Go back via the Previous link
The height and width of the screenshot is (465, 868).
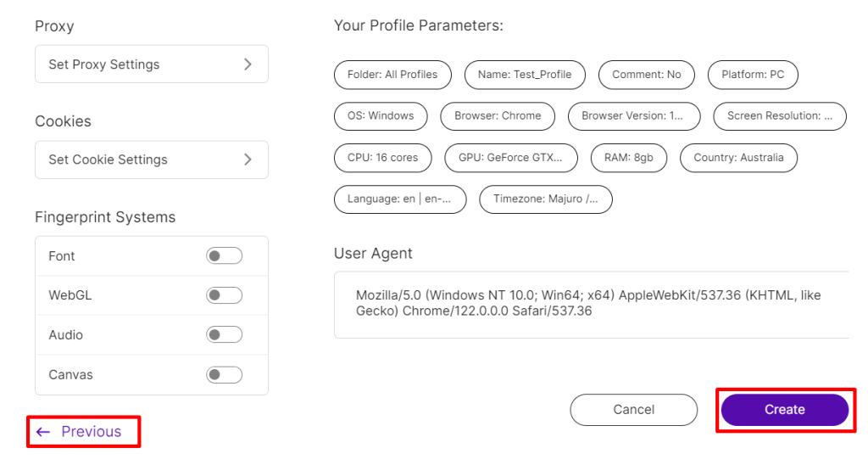(x=84, y=432)
